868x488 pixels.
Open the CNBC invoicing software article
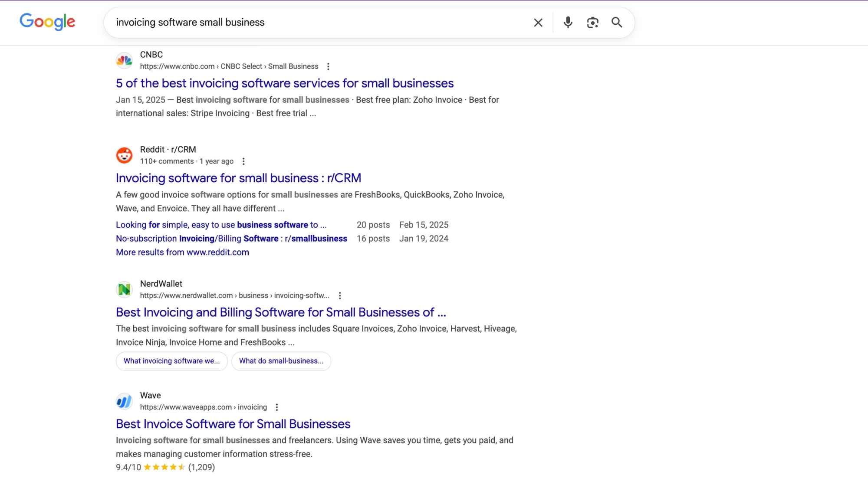[285, 83]
